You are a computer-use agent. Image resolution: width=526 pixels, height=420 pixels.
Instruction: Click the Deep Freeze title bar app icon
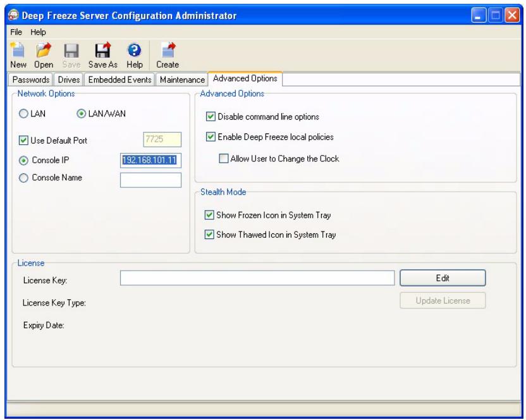(x=13, y=15)
